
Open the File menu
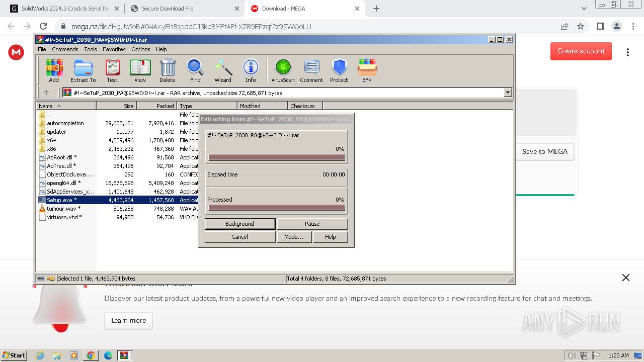(42, 49)
